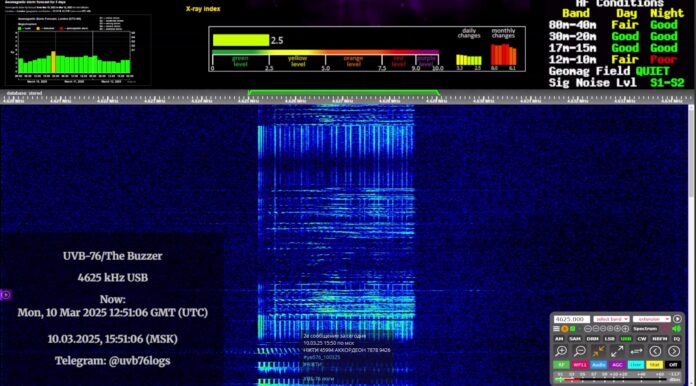Toggle LSB demodulation mode
Screen dimensions: 696x386
[x=609, y=339]
